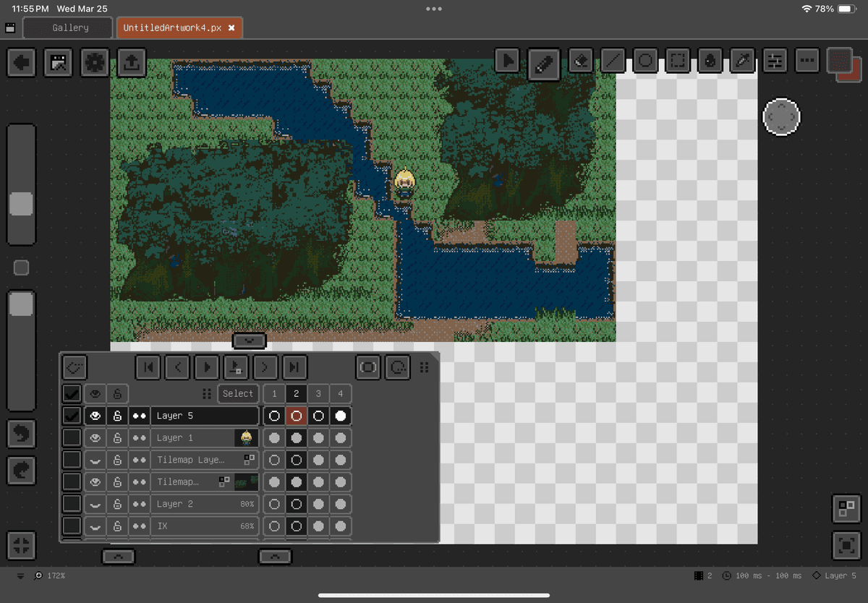Activate the rectangular selection tool
Viewport: 868px width, 603px height.
pos(678,61)
